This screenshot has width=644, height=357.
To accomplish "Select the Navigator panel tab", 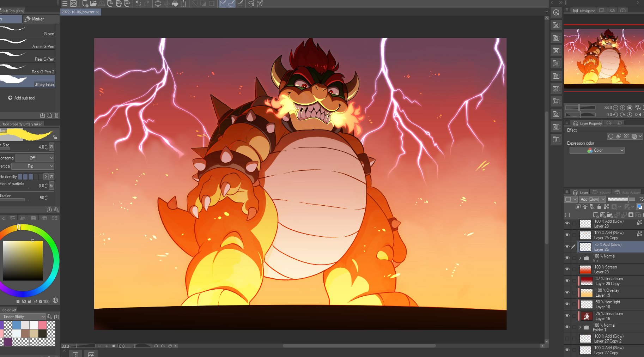I will tap(584, 11).
